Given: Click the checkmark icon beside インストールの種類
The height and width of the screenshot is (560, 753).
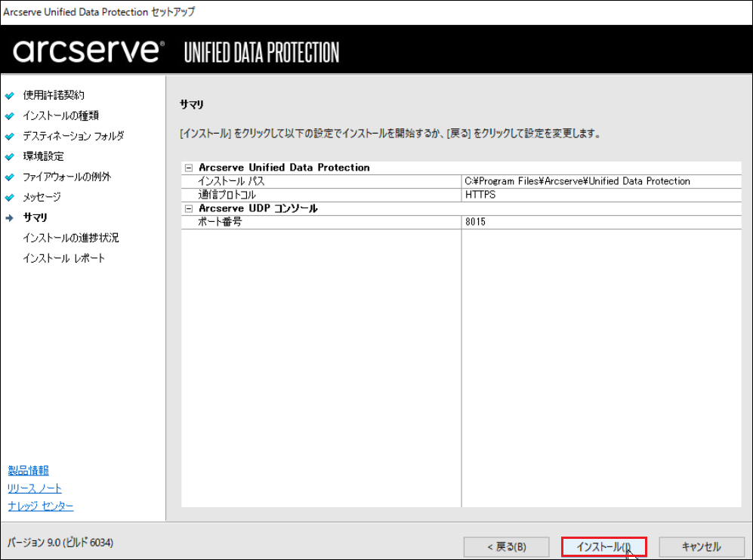Looking at the screenshot, I should (10, 116).
